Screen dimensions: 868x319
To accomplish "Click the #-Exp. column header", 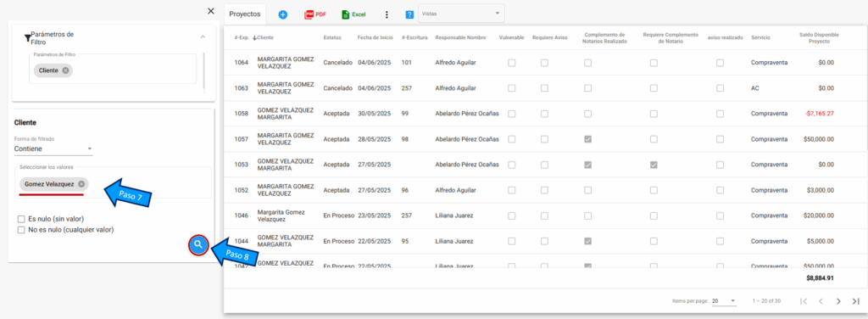I will (241, 37).
